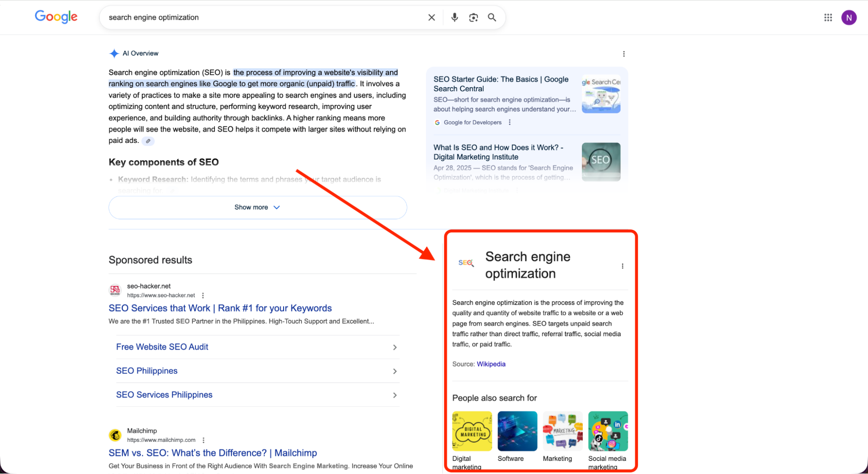Open the profile avatar in top right
Image resolution: width=868 pixels, height=474 pixels.
pyautogui.click(x=849, y=17)
